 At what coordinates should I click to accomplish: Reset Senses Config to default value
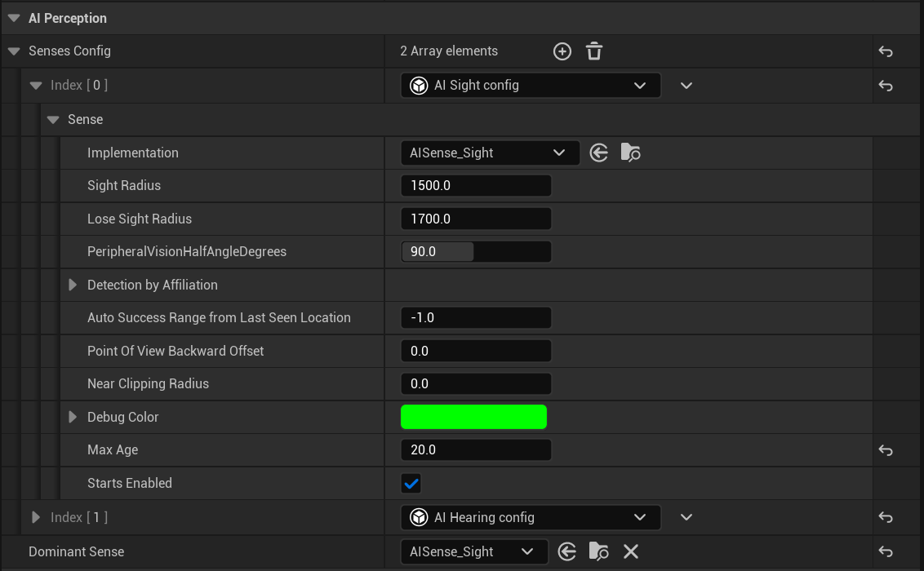(x=886, y=52)
